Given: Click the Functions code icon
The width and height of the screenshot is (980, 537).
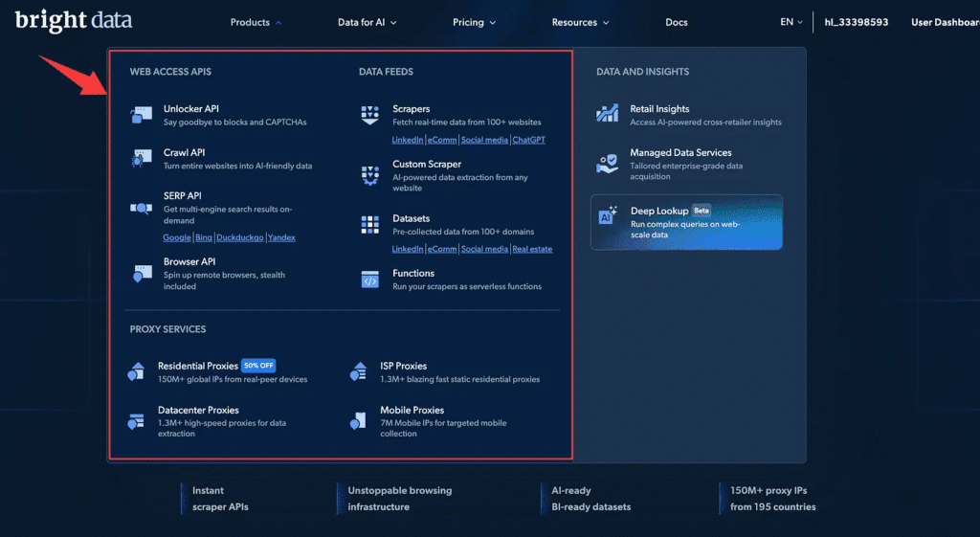Looking at the screenshot, I should 370,280.
